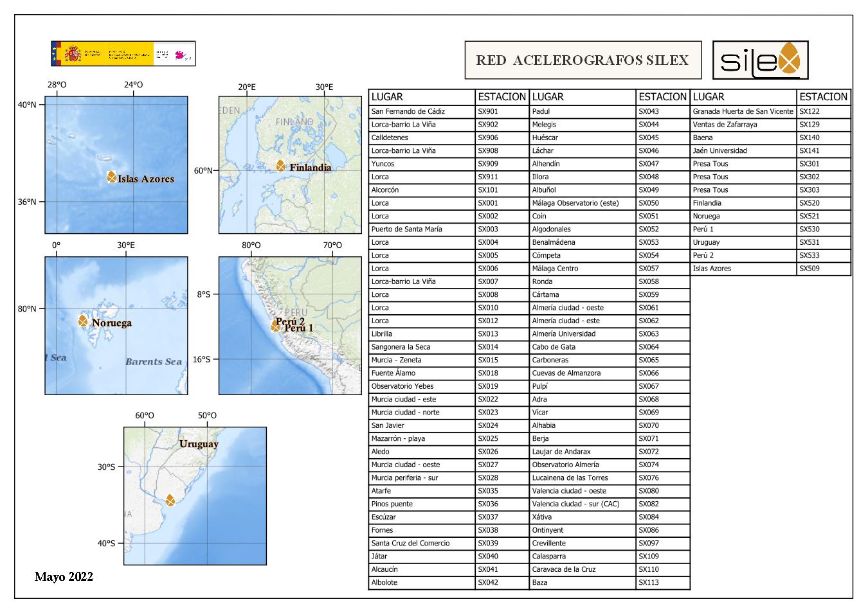Select the station cell 'SX509'

tap(824, 269)
